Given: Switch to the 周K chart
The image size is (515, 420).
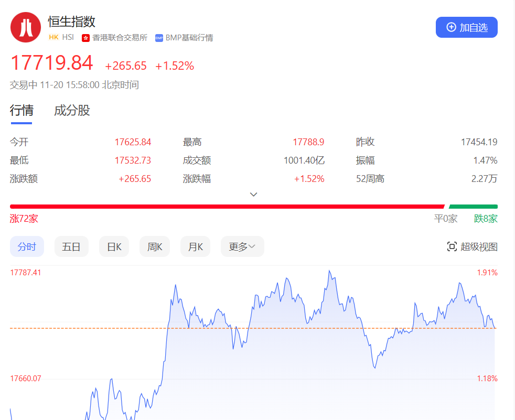Looking at the screenshot, I should pos(155,246).
